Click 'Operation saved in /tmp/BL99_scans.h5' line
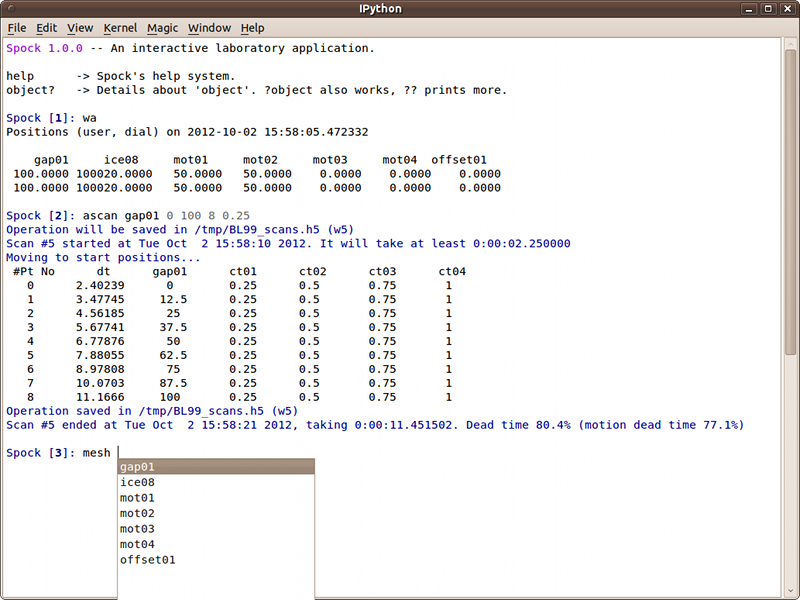Viewport: 800px width, 600px height. [x=152, y=411]
